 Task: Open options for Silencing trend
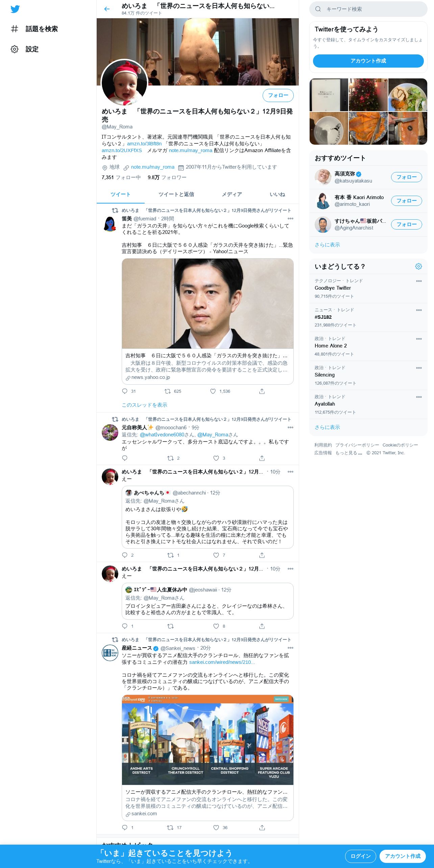419,368
